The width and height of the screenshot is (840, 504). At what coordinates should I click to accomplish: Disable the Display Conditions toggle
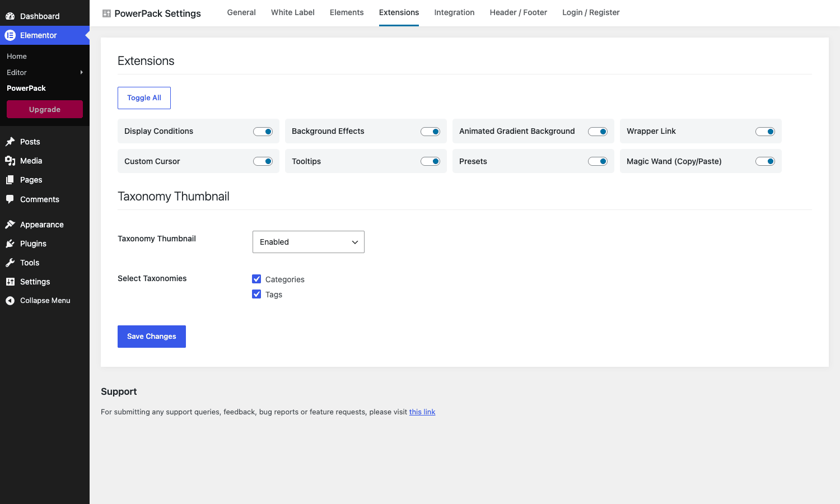click(x=263, y=132)
